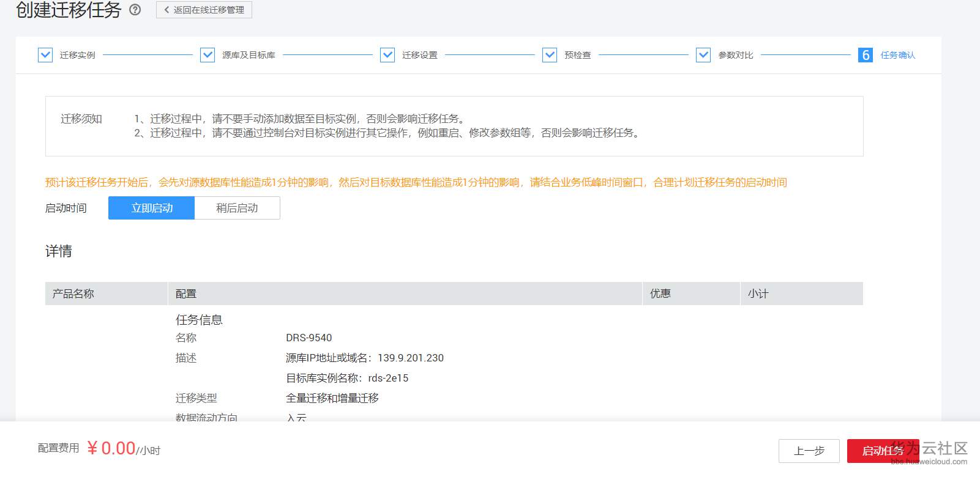Viewport: 980px width, 477px height.
Task: Select source IP text 139.9.201.230
Action: 411,358
